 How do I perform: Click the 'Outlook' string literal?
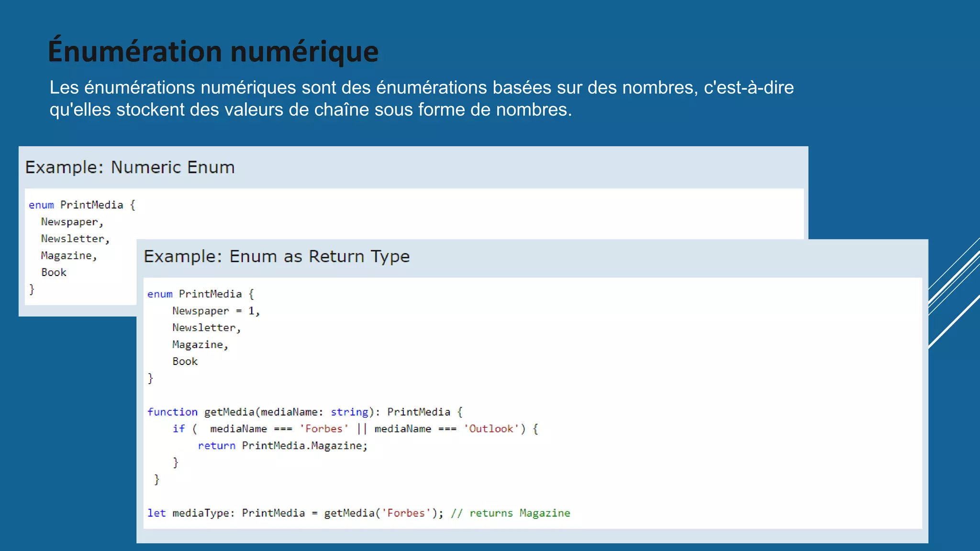coord(491,429)
